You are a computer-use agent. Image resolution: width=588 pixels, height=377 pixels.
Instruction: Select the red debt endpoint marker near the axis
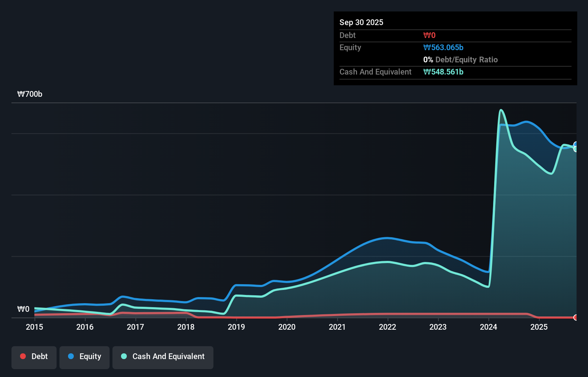pos(575,318)
